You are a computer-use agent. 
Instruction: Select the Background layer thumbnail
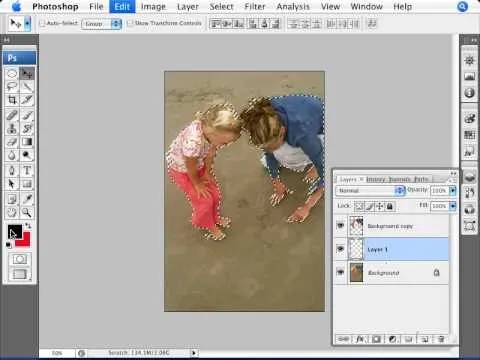356,272
